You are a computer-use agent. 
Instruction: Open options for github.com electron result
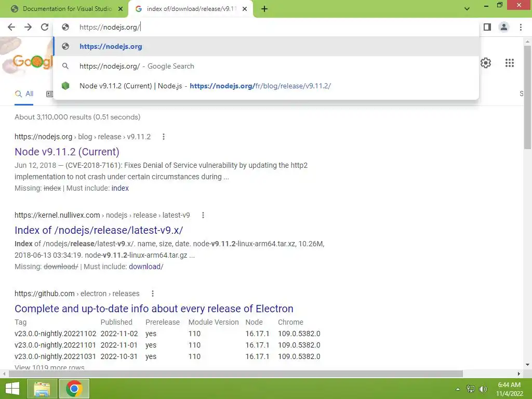153,294
